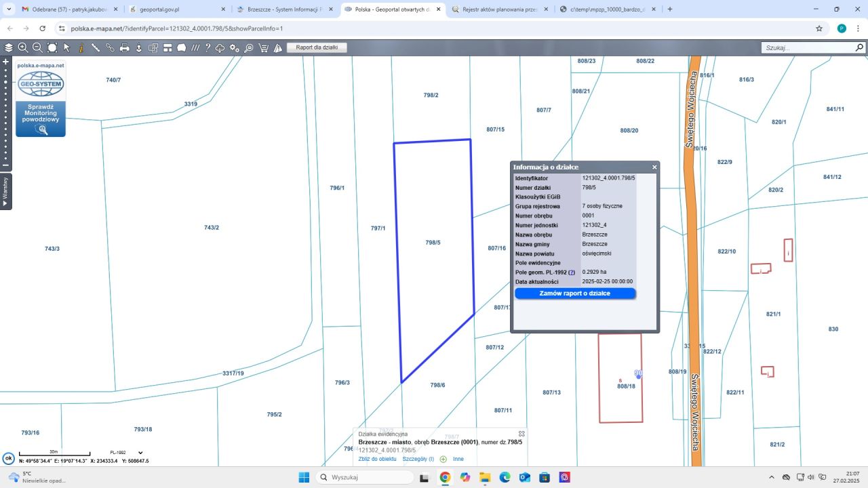The image size is (868, 488).
Task: Click the Zbliż do obiektu link
Action: coord(377,459)
